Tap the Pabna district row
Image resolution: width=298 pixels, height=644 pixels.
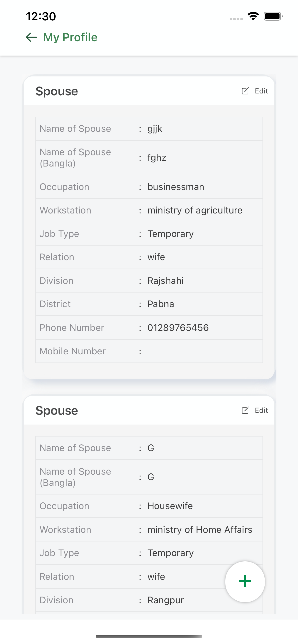pyautogui.click(x=149, y=304)
